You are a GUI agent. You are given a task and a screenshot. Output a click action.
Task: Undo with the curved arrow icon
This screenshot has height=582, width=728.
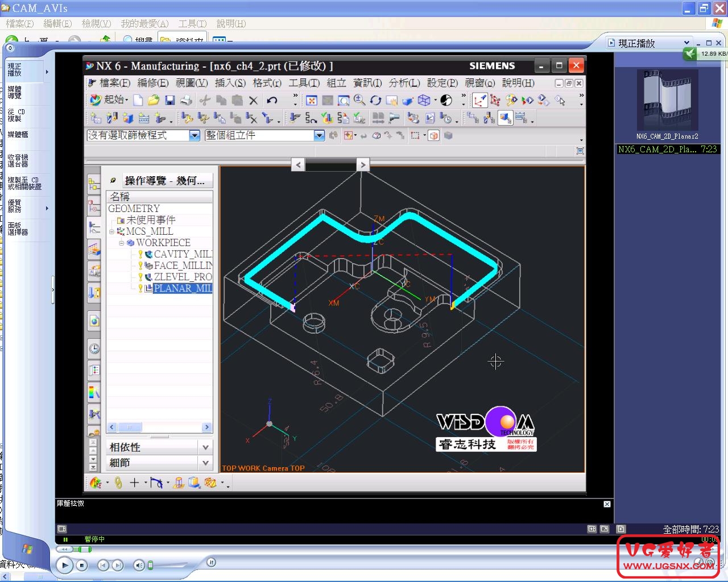click(x=272, y=100)
